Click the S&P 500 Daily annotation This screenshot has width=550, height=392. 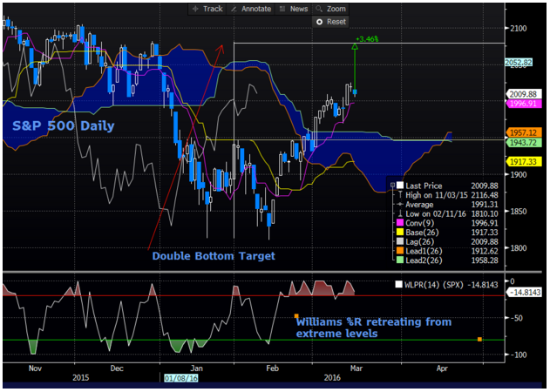(x=64, y=125)
